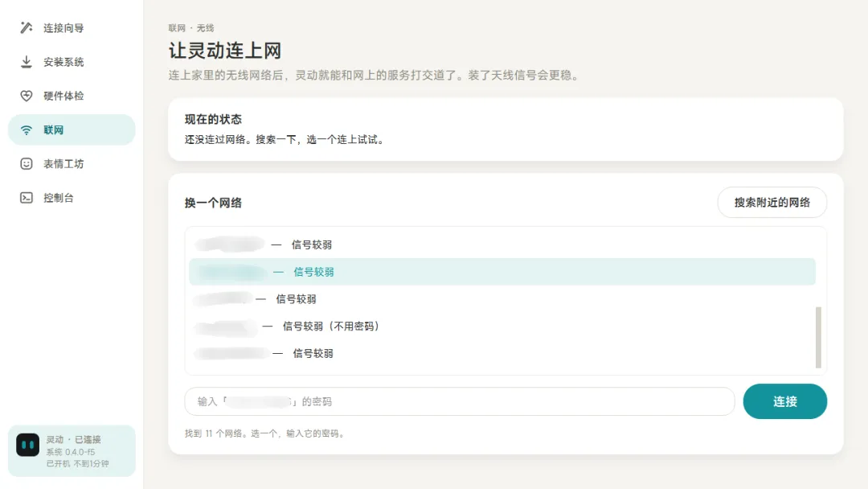The height and width of the screenshot is (489, 868).
Task: Click the network list scrollbar thumb
Action: pyautogui.click(x=818, y=337)
